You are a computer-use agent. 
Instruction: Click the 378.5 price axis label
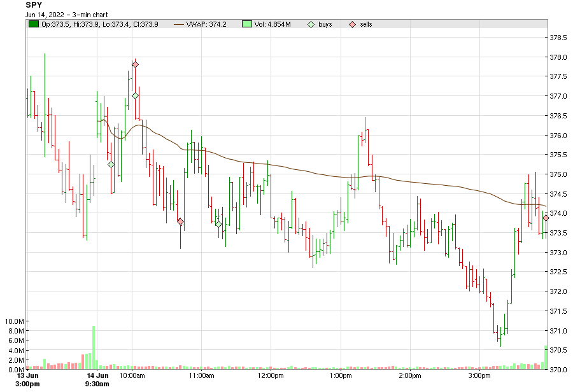(558, 38)
